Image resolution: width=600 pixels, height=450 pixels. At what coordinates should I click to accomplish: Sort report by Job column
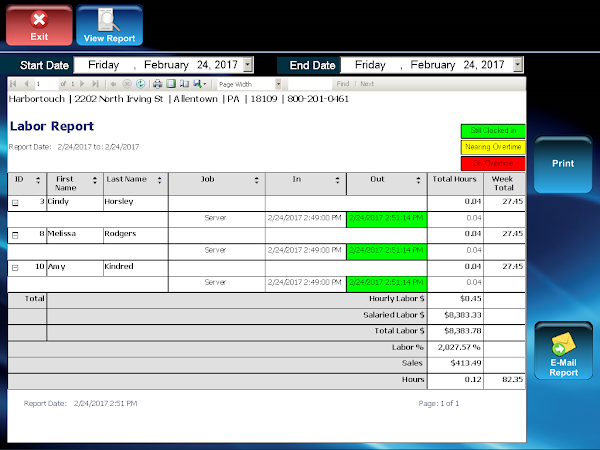(x=256, y=180)
